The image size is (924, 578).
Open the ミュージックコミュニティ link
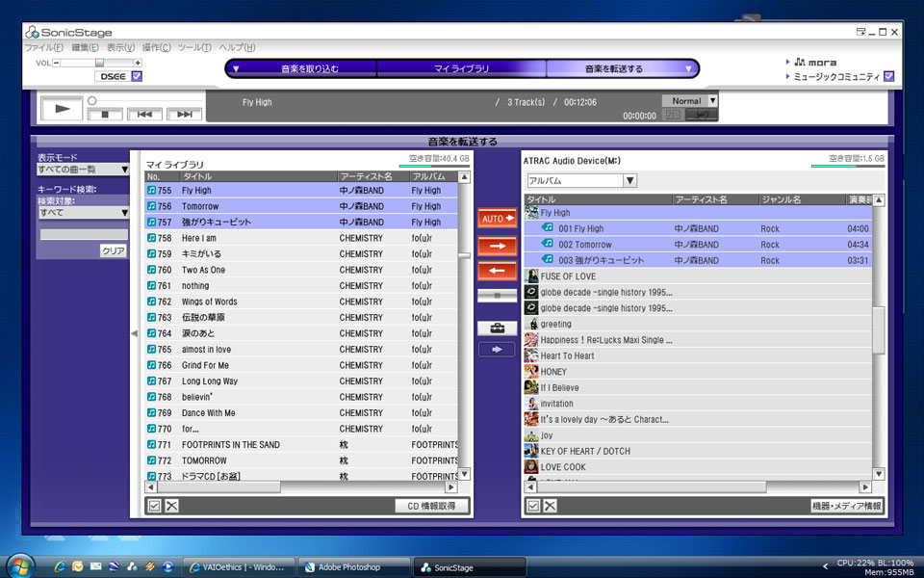[x=836, y=77]
